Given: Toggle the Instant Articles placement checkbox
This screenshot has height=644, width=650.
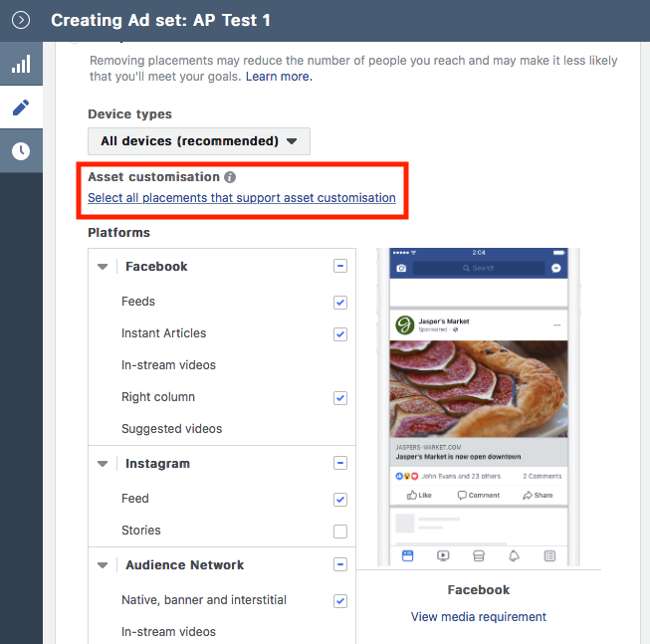Looking at the screenshot, I should tap(340, 334).
